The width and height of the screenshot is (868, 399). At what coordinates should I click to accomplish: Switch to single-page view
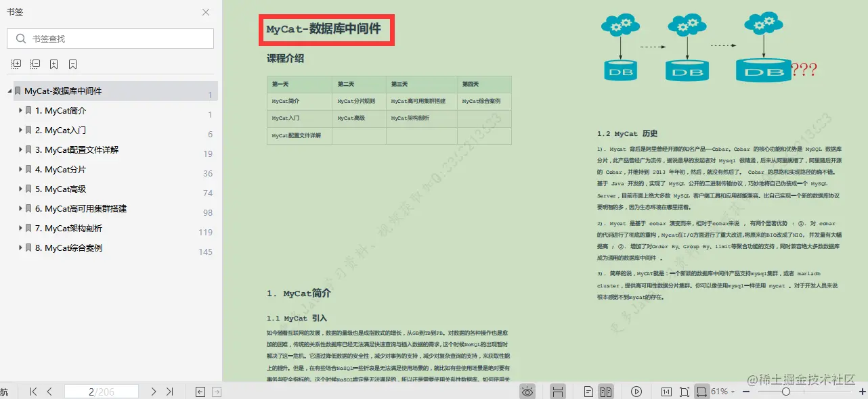[x=589, y=391]
